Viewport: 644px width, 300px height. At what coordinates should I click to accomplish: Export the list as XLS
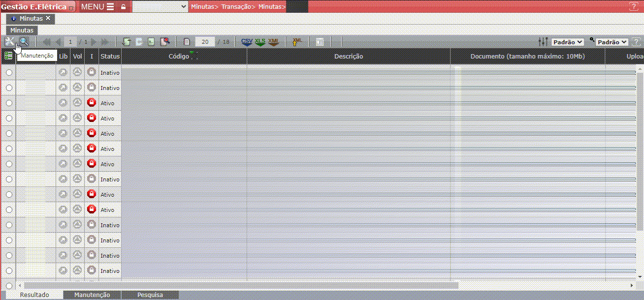pyautogui.click(x=260, y=42)
